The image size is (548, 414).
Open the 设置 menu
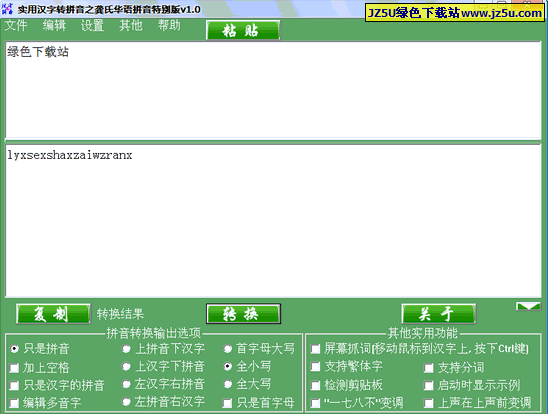click(92, 26)
